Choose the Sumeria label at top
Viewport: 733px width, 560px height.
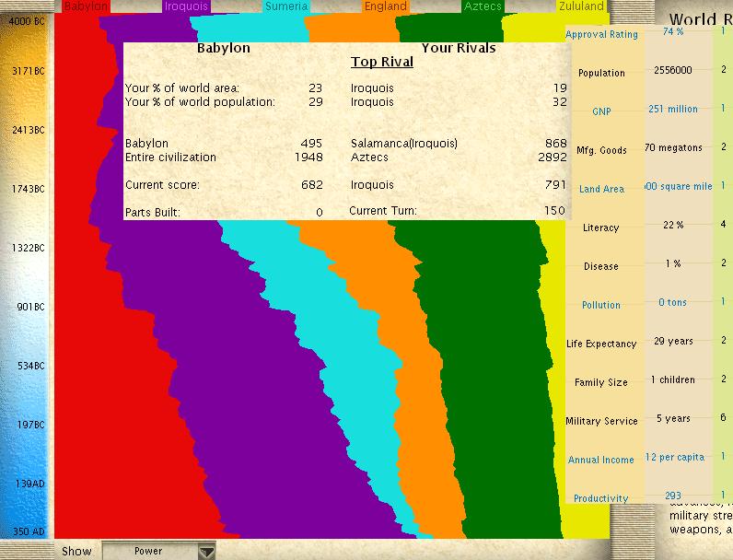(285, 6)
